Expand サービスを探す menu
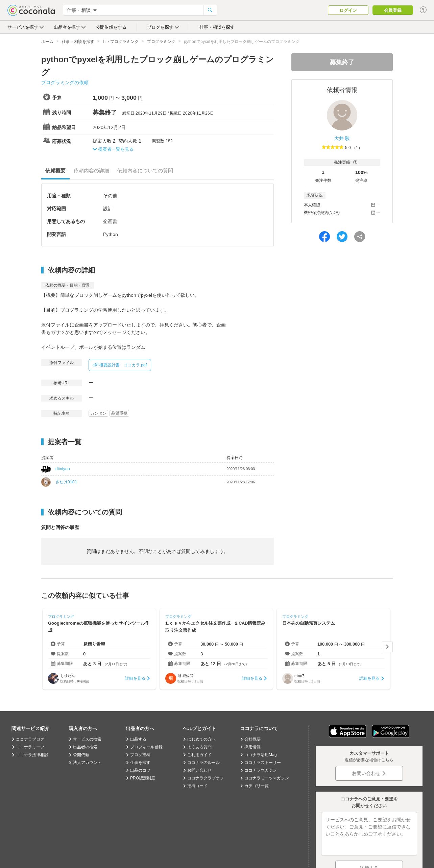Viewport: 434px width, 868px height. coord(25,27)
